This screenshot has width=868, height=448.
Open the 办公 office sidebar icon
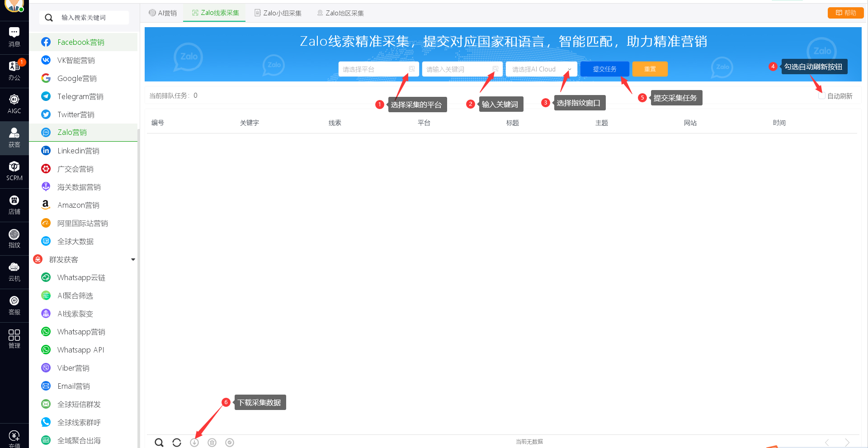pyautogui.click(x=14, y=71)
